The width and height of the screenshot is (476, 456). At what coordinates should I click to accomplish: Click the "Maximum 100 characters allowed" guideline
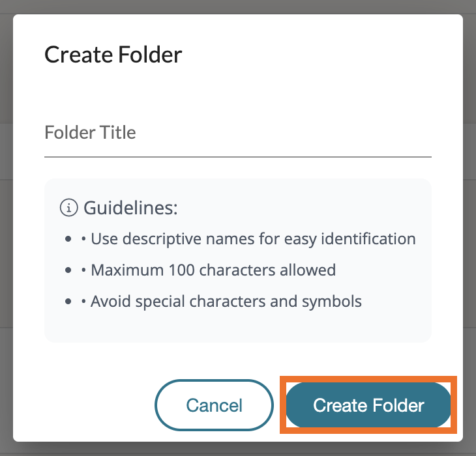(x=213, y=270)
